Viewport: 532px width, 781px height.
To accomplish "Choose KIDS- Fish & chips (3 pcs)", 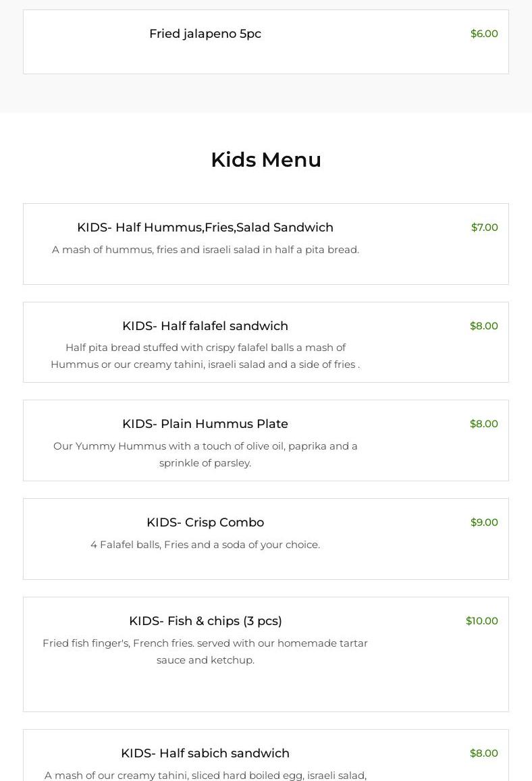I will click(x=205, y=621).
